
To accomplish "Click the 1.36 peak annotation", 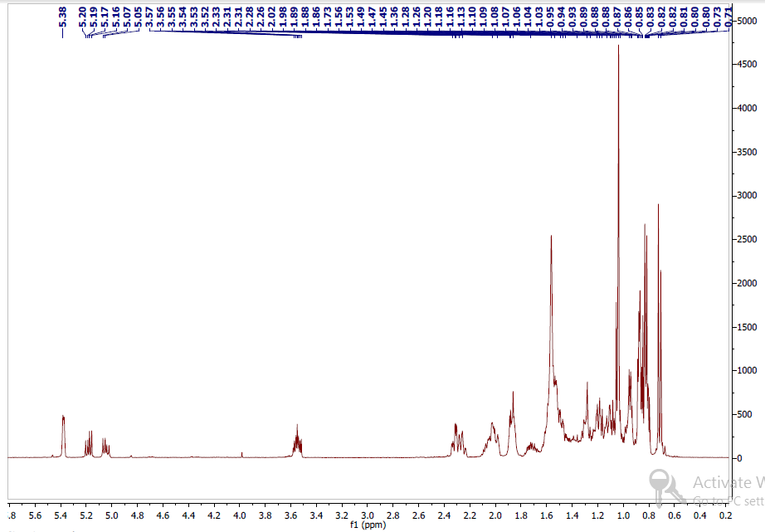I will coord(394,17).
